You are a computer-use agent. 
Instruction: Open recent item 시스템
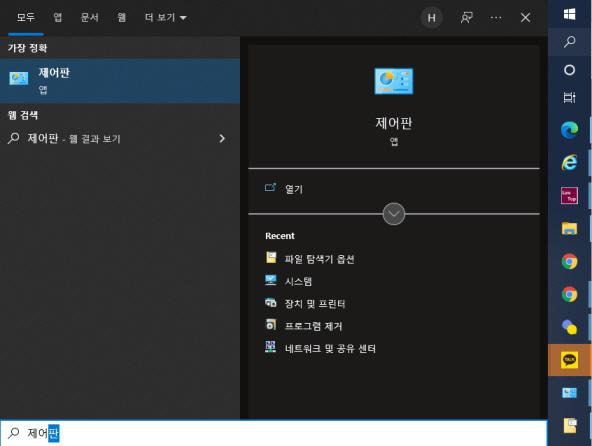(298, 281)
